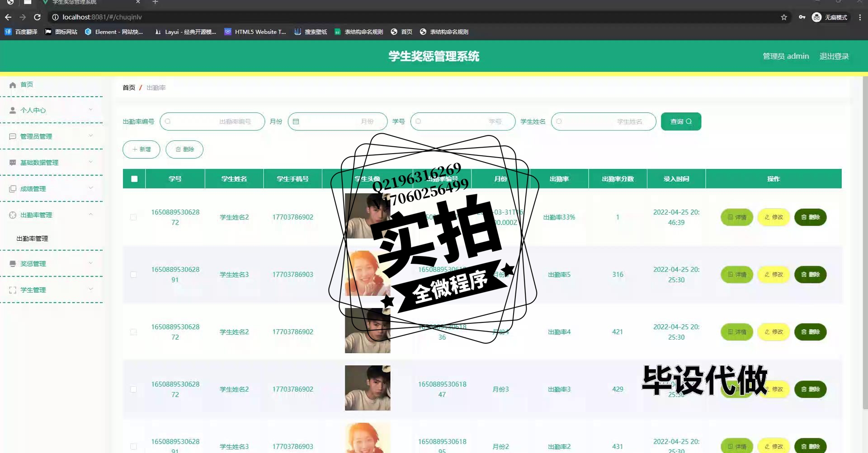Focus the 月份 date input

click(x=338, y=121)
